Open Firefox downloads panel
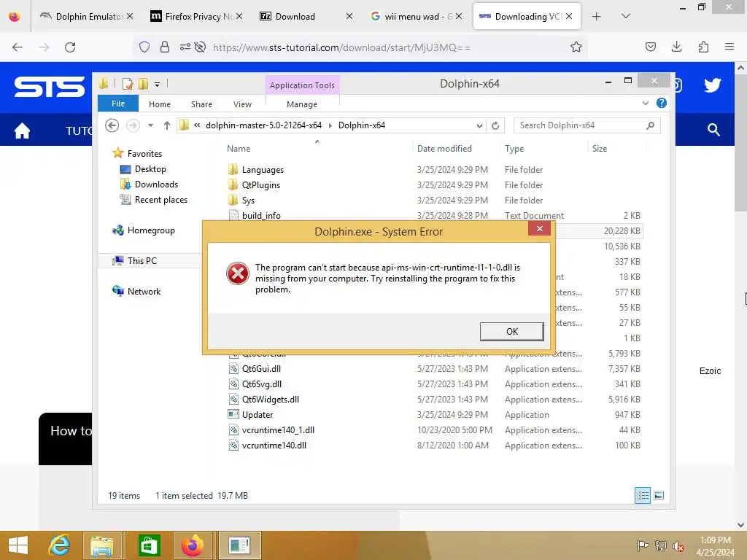747x560 pixels. [x=676, y=47]
